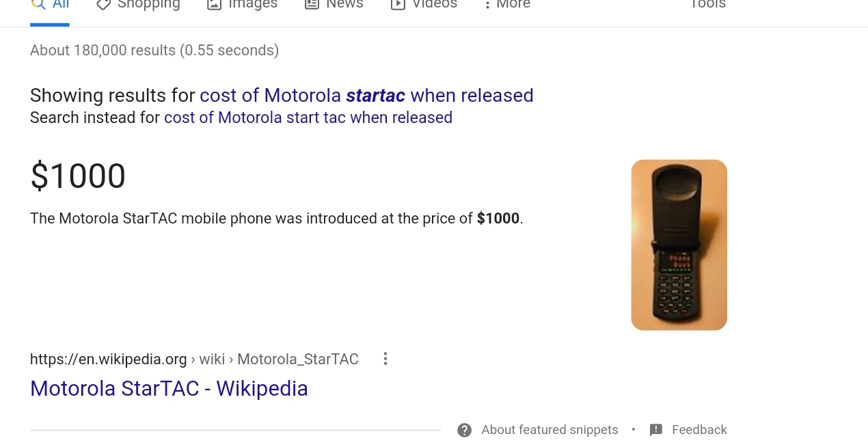Click the Images picture icon

(x=214, y=4)
